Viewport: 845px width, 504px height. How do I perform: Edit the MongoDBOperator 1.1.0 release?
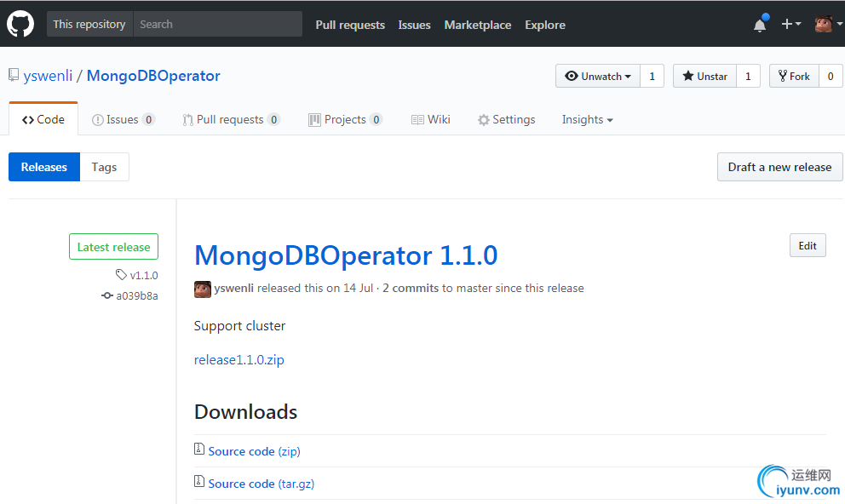tap(808, 245)
